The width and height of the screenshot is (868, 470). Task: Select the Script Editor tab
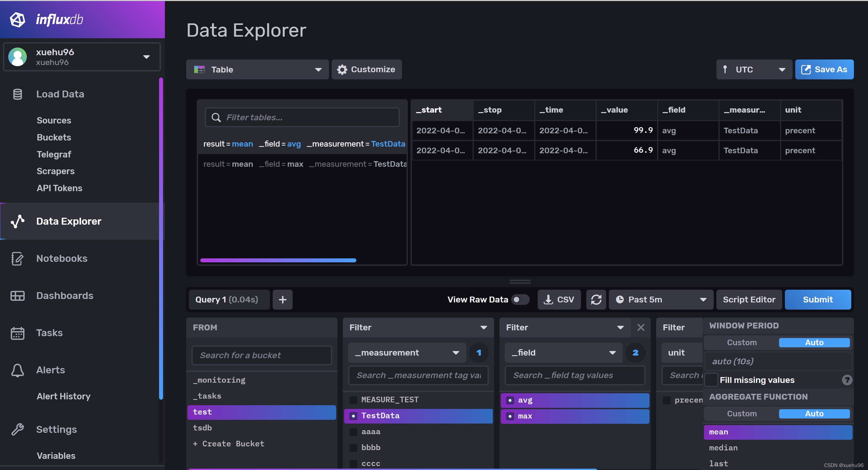tap(750, 299)
